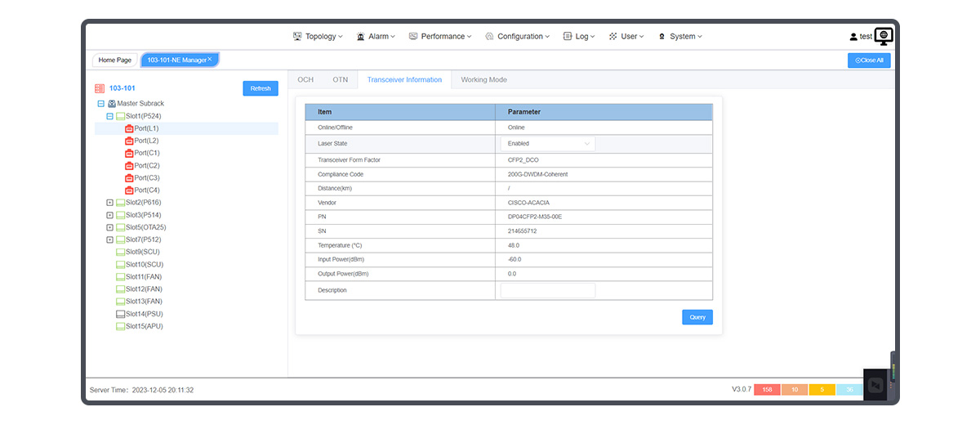Click the Slot9(SCU) card icon
The height and width of the screenshot is (425, 980).
[x=121, y=252]
